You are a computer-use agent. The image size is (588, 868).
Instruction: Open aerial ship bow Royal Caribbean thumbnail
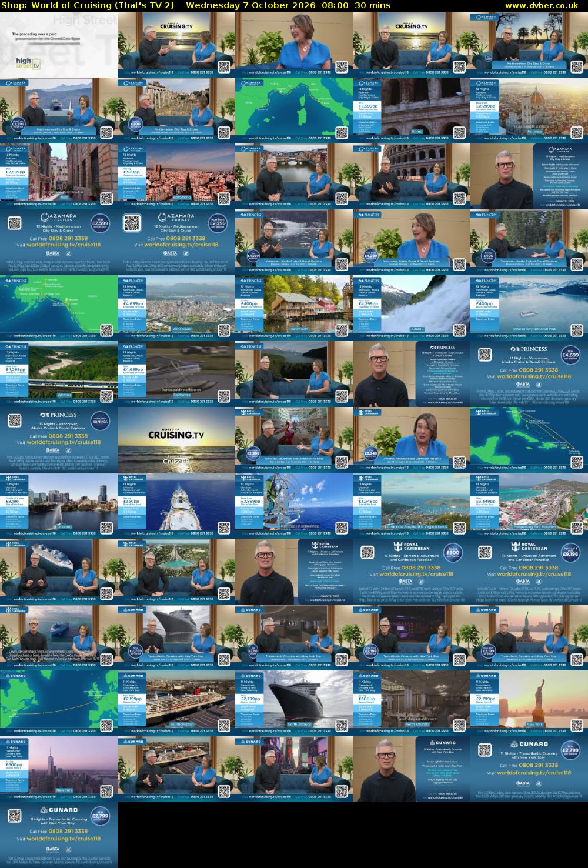click(x=176, y=506)
